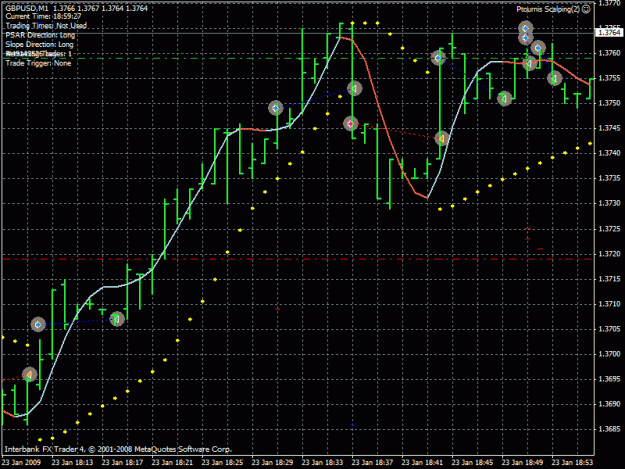The width and height of the screenshot is (625, 469).
Task: Click the 23 Jan 18:33 time label
Action: click(x=322, y=462)
